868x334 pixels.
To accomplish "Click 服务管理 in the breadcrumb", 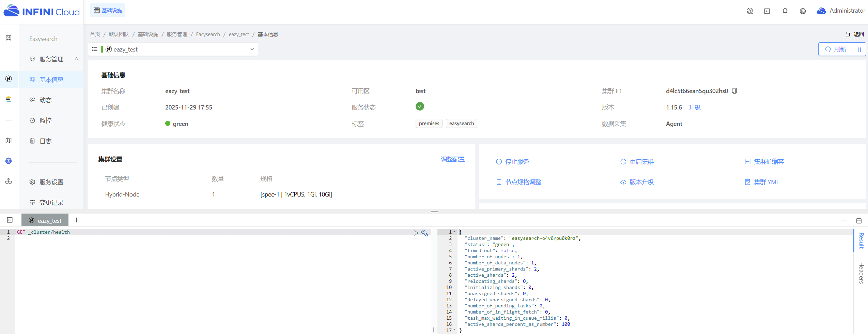I will pos(177,34).
